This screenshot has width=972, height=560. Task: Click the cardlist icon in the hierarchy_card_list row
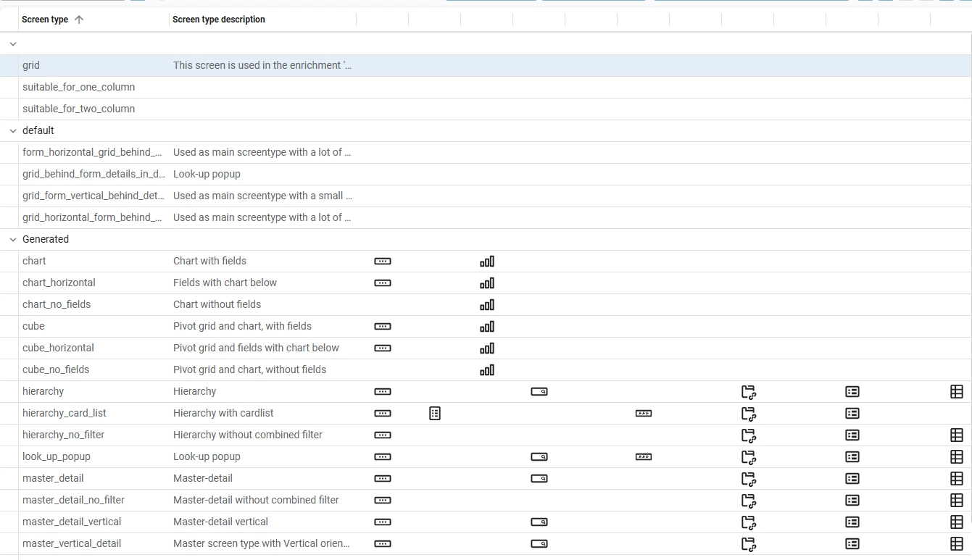click(x=435, y=414)
